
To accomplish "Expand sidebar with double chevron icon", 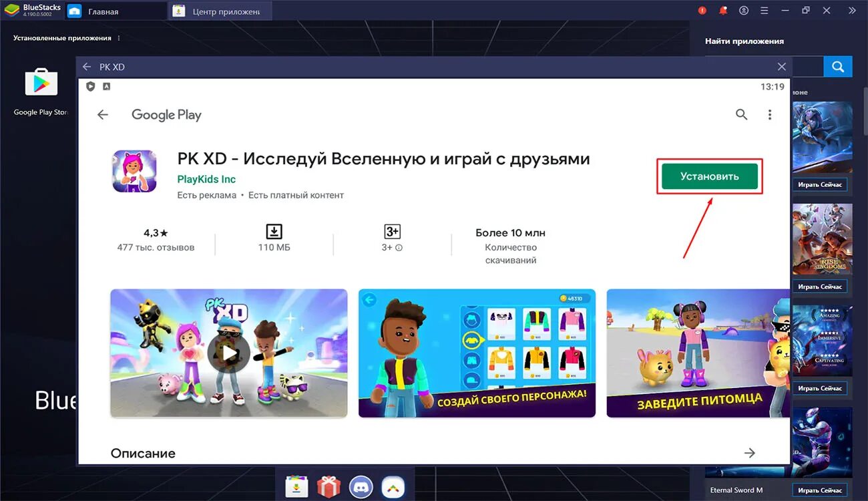I will click(852, 11).
